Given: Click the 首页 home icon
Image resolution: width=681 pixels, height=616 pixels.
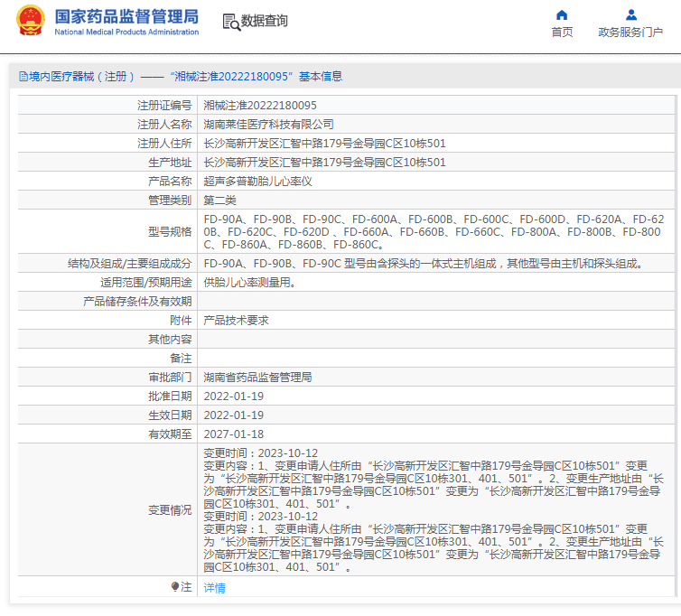Looking at the screenshot, I should pos(562,15).
